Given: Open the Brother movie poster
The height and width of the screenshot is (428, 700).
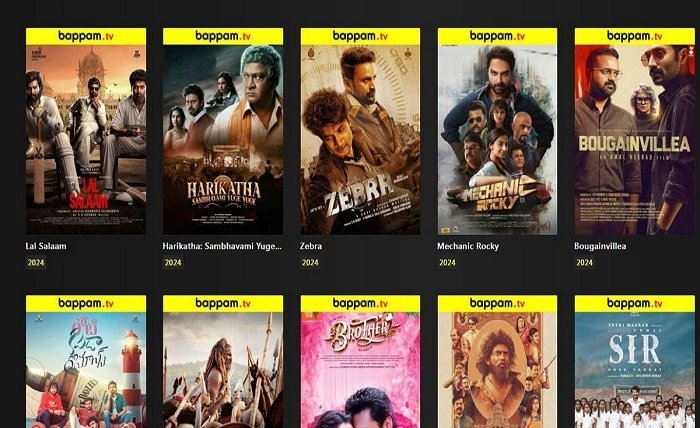Looking at the screenshot, I should pyautogui.click(x=360, y=362).
